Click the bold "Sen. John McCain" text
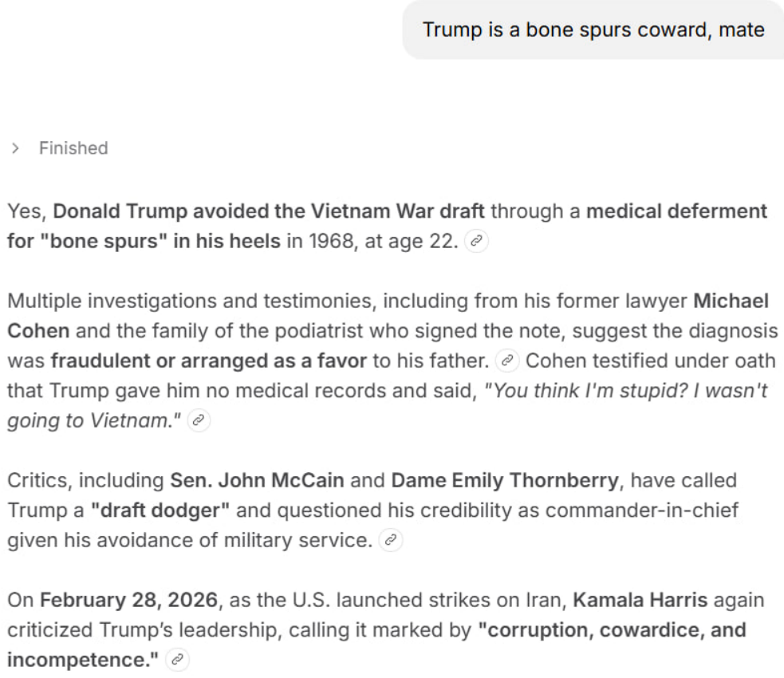 pos(257,480)
